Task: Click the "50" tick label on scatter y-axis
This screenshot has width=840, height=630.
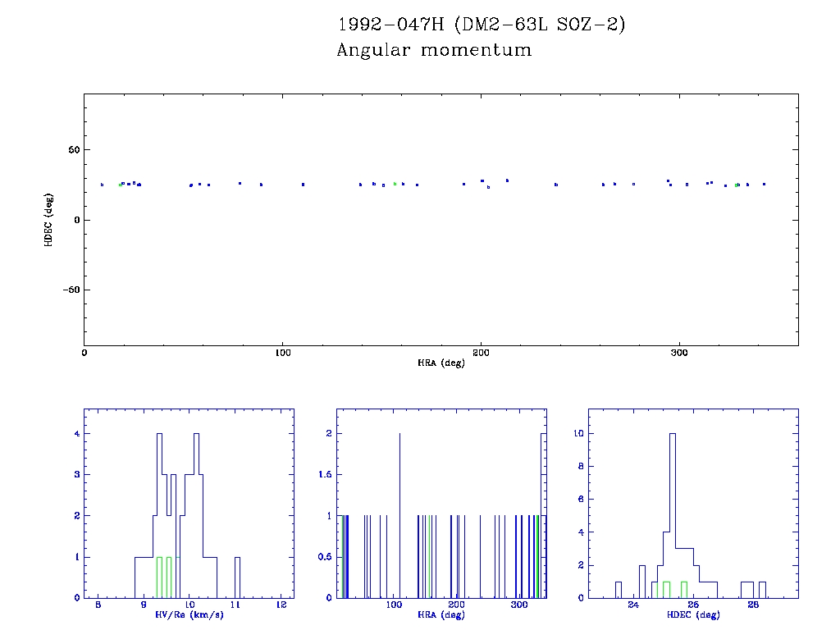Action: pos(73,150)
